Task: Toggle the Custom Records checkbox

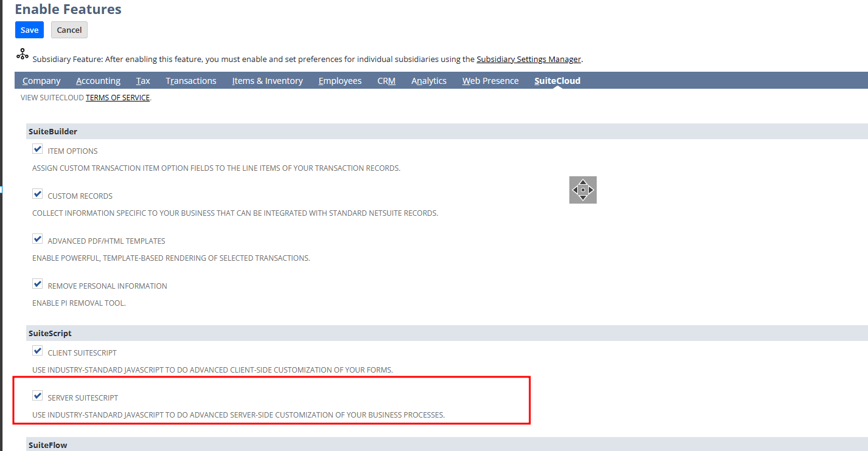Action: click(x=38, y=194)
